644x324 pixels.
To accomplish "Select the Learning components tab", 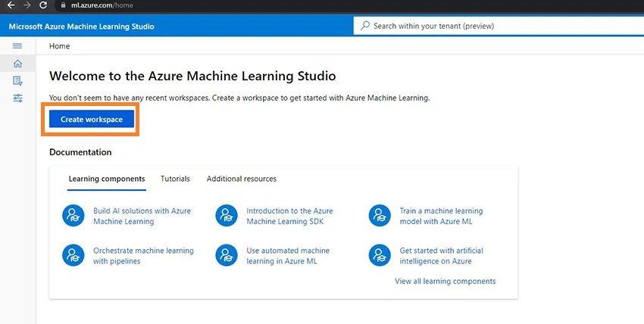I will 107,179.
